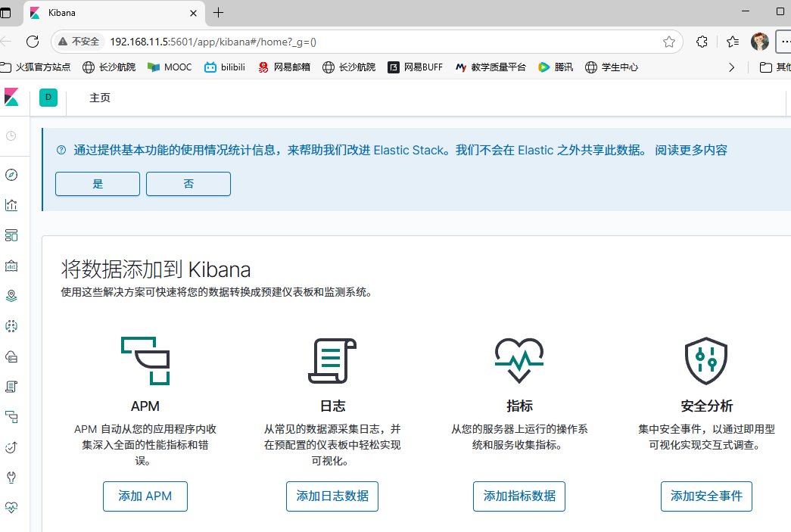Click 添加日志数据 button
Screen dimensions: 791x532
332,496
